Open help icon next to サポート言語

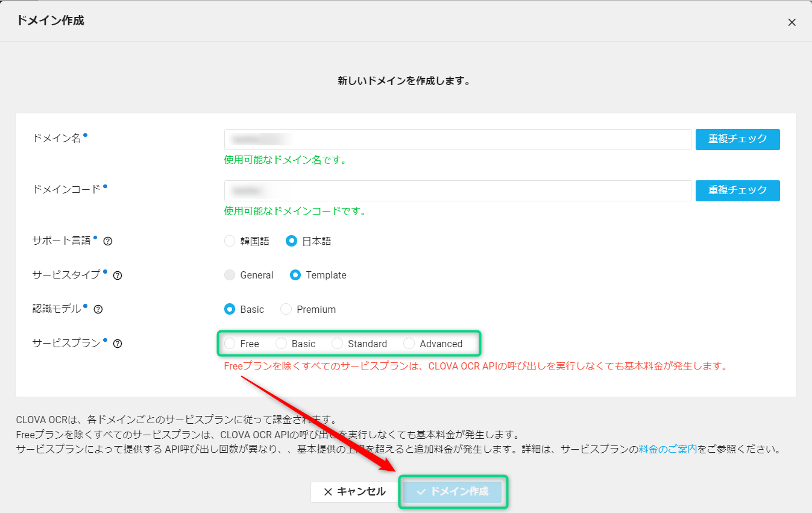pos(108,241)
